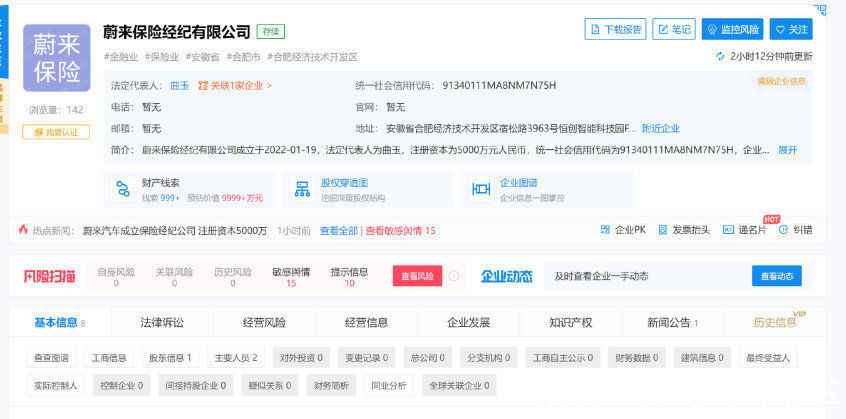
Task: Open the 股权穿透图 equity chart icon
Action: click(x=301, y=189)
